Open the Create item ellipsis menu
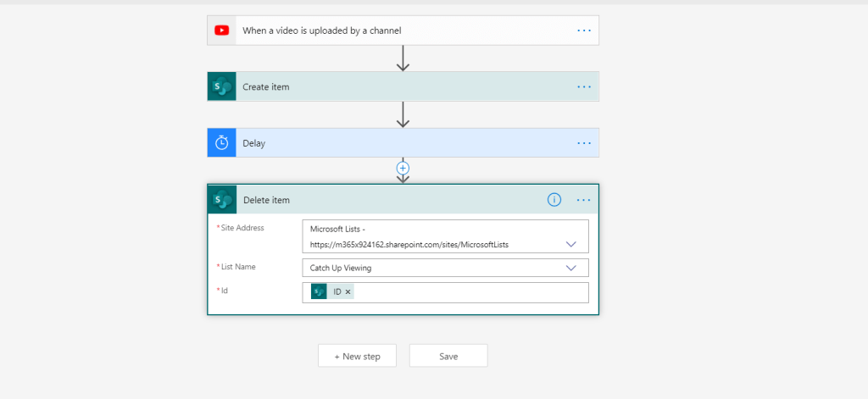The width and height of the screenshot is (868, 399). pos(584,86)
